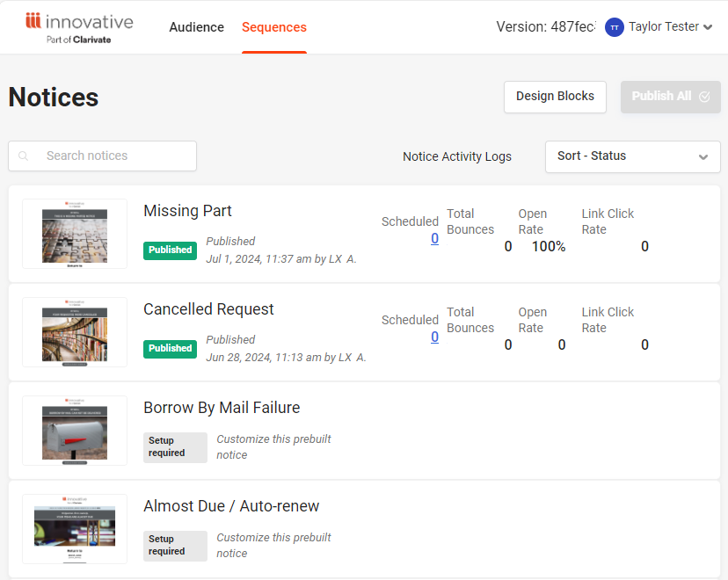The image size is (728, 580).
Task: Click the Scheduled 0 link for Missing Part
Action: 434,238
